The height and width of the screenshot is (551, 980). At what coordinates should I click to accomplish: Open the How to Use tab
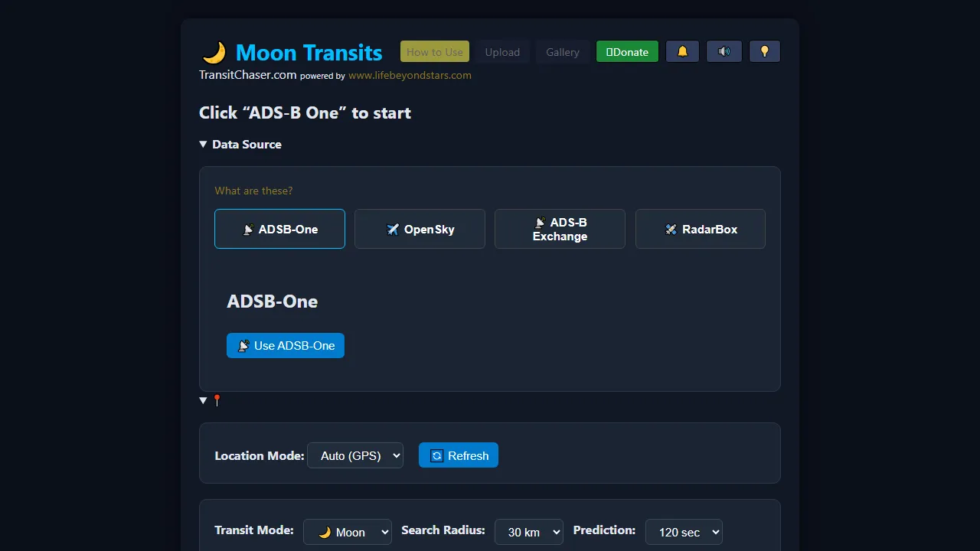[434, 51]
